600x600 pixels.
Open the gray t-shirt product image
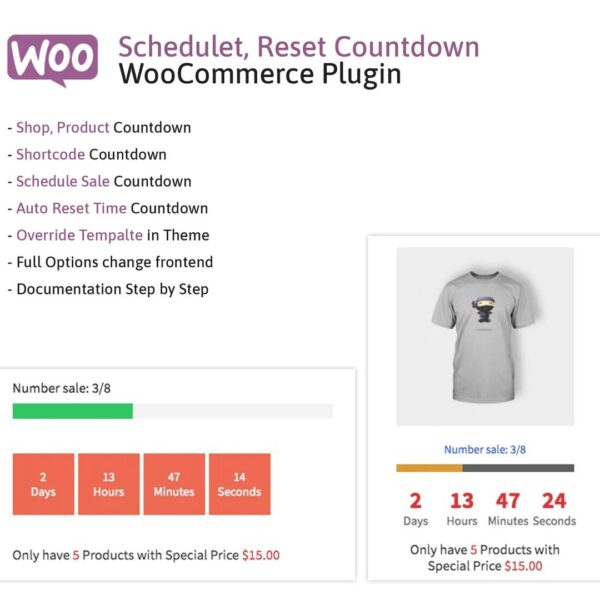[x=485, y=336]
